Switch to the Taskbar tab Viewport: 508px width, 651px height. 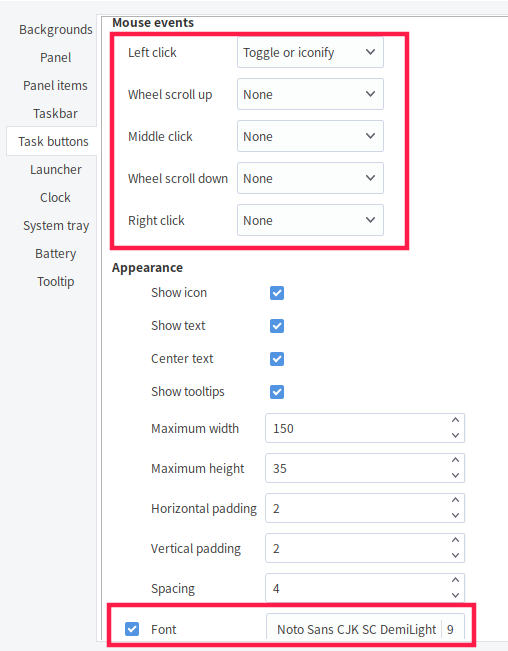tap(55, 113)
